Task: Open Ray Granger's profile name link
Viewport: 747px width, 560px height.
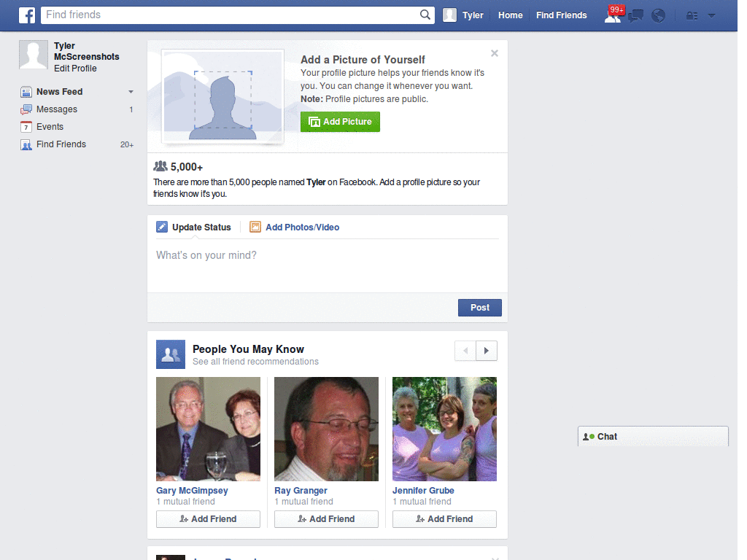Action: click(x=301, y=491)
